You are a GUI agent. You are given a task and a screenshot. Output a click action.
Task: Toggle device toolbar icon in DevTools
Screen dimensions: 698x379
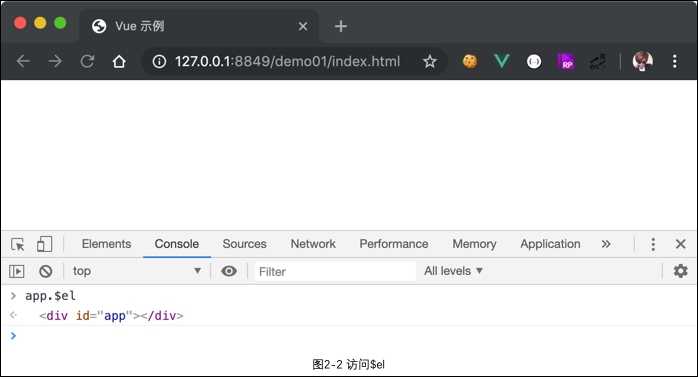44,244
